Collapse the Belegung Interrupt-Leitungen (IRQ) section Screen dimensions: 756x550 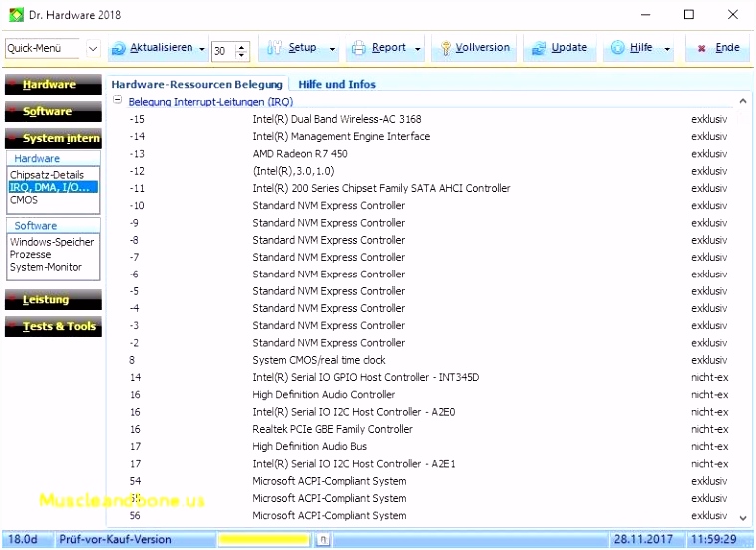click(117, 100)
